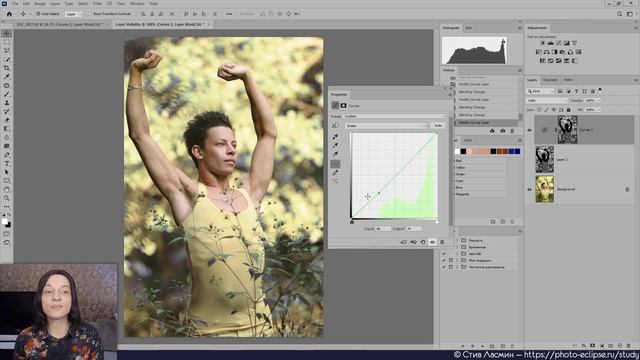Expand the last folder in the Actions panel

coord(457,267)
